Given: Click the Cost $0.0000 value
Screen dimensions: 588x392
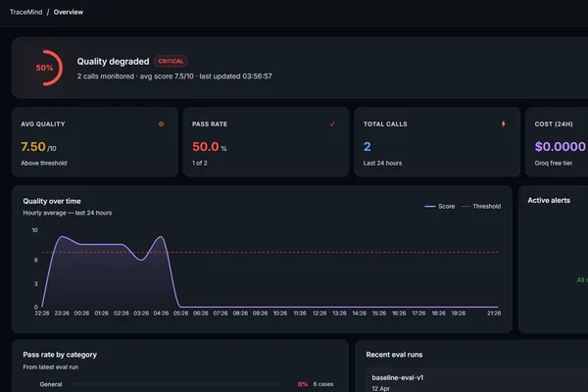Looking at the screenshot, I should (561, 147).
